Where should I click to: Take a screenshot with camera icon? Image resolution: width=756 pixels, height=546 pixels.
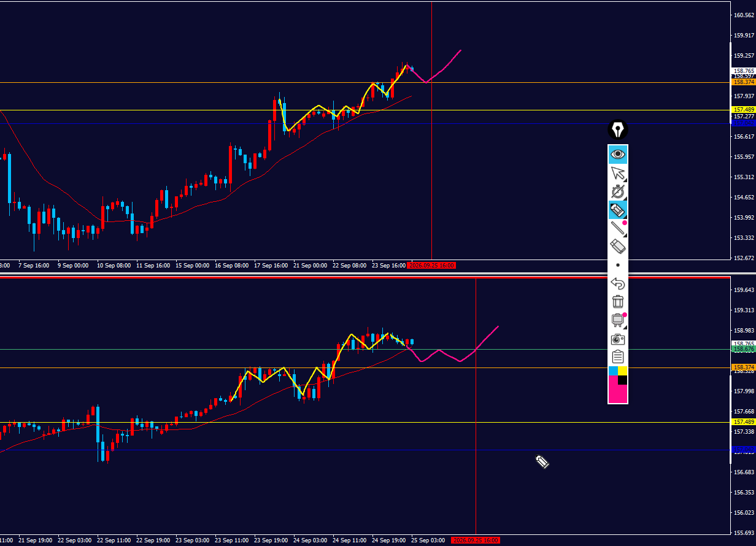point(618,339)
